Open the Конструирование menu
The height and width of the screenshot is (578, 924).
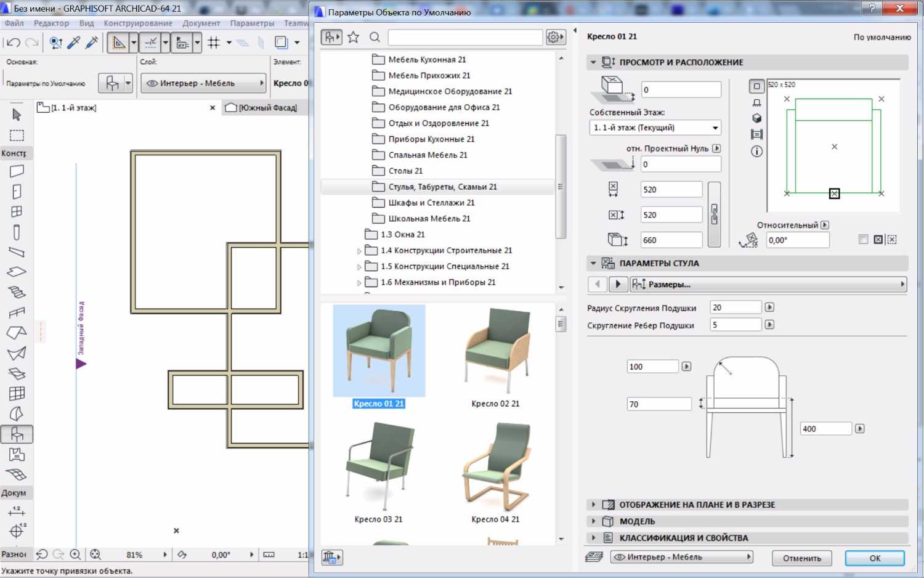[x=138, y=23]
